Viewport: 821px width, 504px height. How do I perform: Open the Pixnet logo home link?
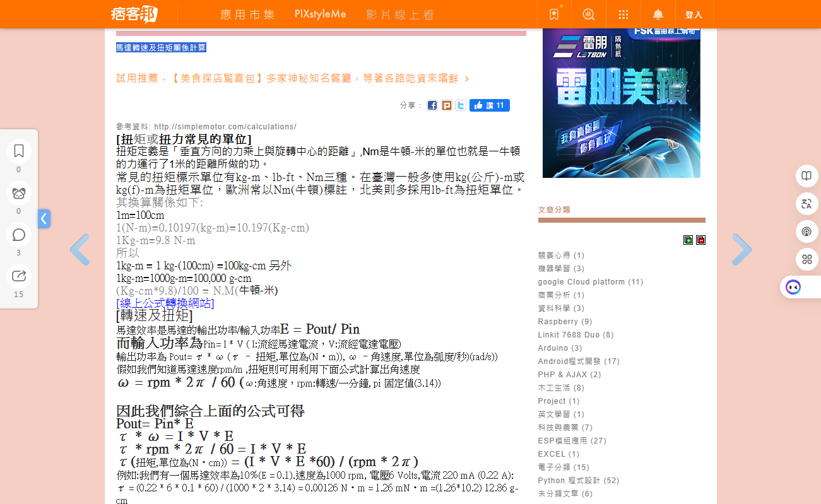[x=133, y=14]
